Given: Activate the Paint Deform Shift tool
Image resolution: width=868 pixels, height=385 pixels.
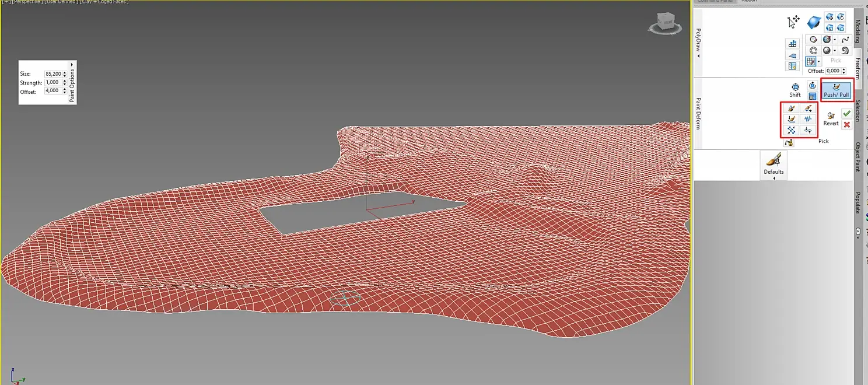Looking at the screenshot, I should (x=795, y=90).
